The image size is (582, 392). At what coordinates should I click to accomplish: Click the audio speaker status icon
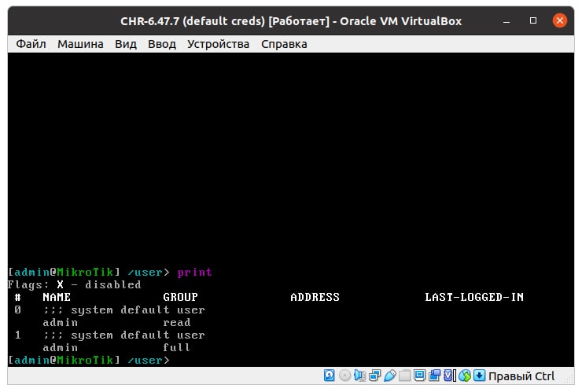(359, 376)
